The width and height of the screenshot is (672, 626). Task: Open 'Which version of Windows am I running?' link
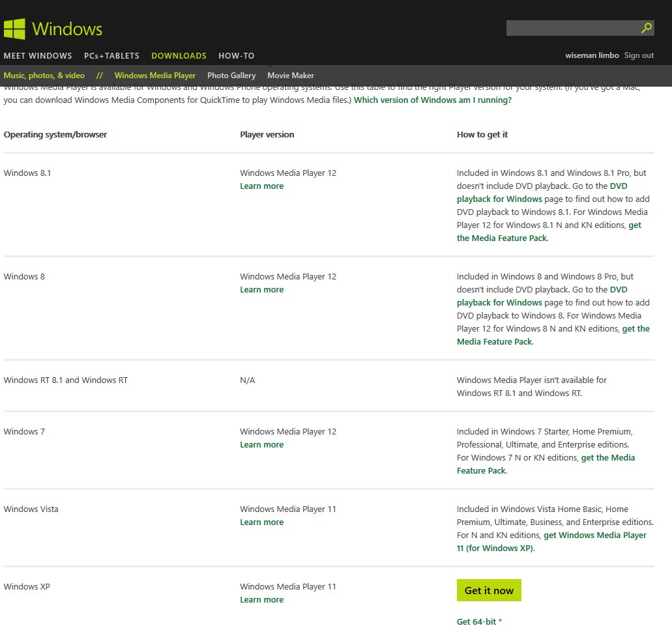[432, 100]
